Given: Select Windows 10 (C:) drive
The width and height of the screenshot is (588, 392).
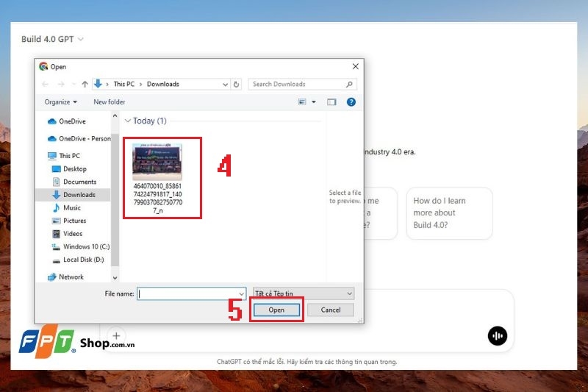Looking at the screenshot, I should (81, 246).
